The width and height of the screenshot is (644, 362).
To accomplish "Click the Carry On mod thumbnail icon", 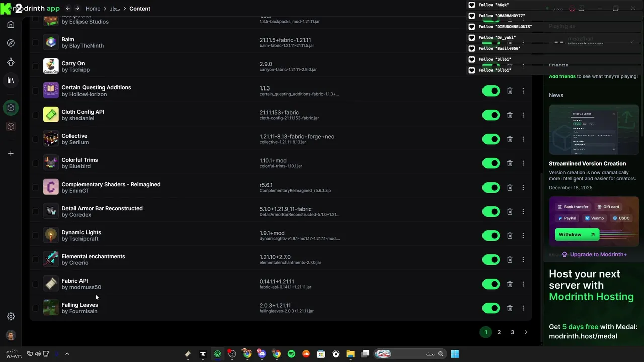I will click(x=51, y=66).
